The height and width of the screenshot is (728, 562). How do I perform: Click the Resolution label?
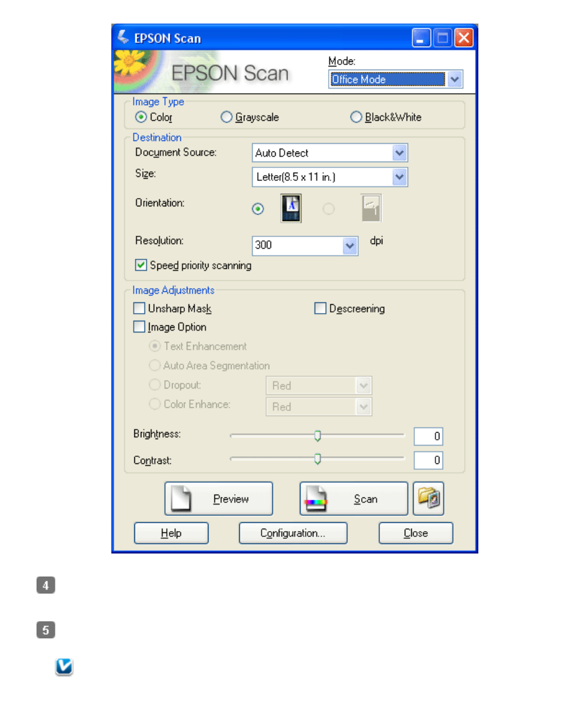pos(159,241)
